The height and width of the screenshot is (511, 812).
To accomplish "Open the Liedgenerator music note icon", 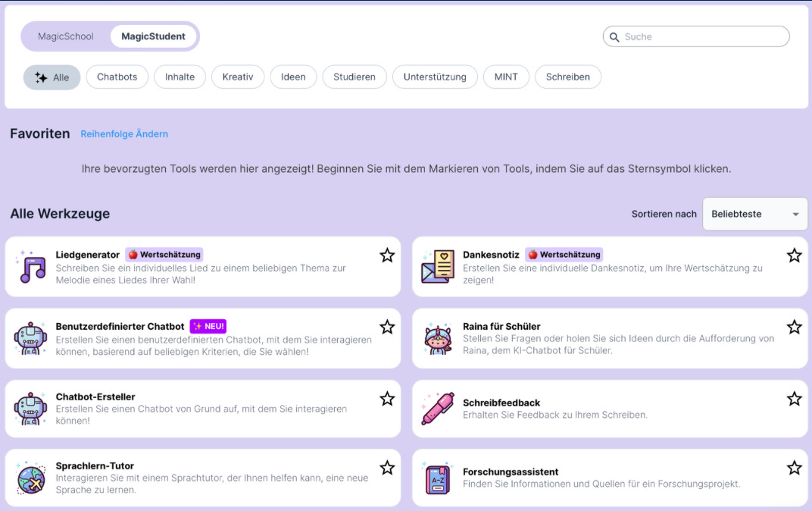I will click(31, 267).
